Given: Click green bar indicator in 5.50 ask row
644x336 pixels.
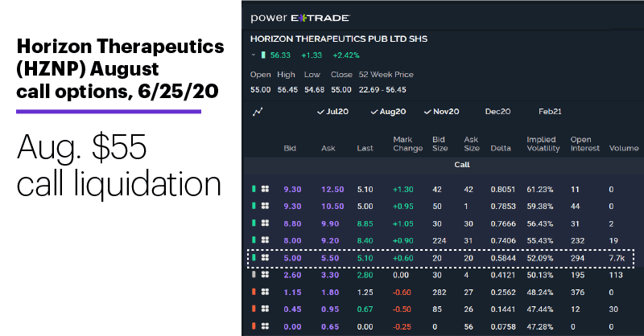Looking at the screenshot, I should coord(254,258).
